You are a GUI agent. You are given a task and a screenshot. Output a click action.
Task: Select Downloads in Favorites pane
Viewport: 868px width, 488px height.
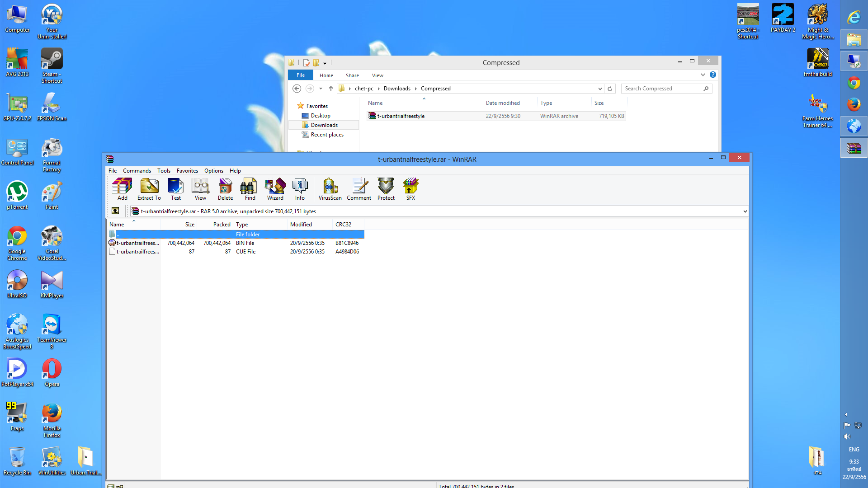click(324, 125)
